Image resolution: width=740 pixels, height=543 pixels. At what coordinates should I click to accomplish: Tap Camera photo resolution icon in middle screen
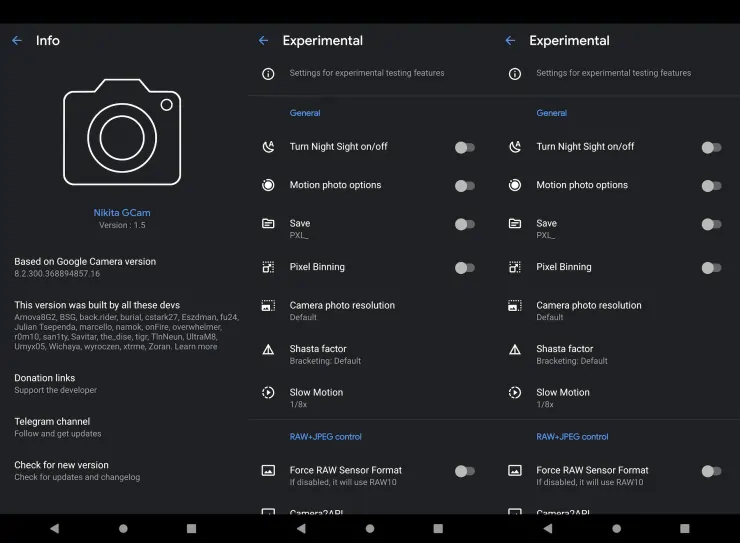(x=268, y=306)
